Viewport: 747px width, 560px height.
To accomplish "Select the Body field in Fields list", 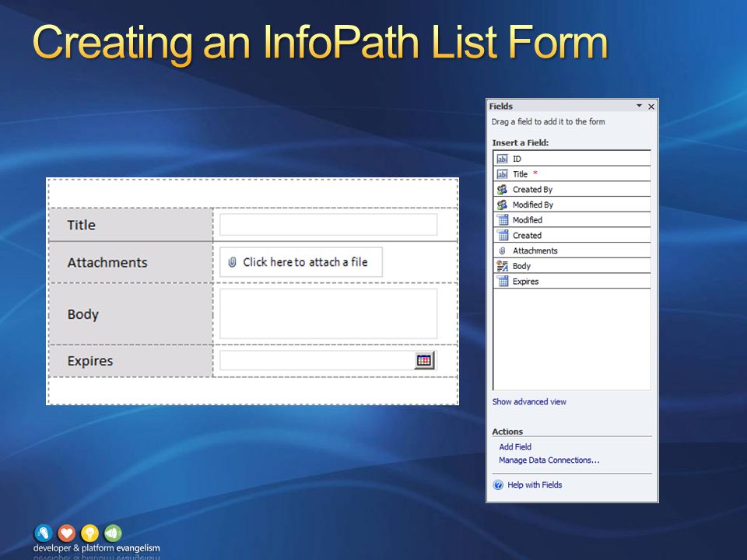I will (x=572, y=266).
